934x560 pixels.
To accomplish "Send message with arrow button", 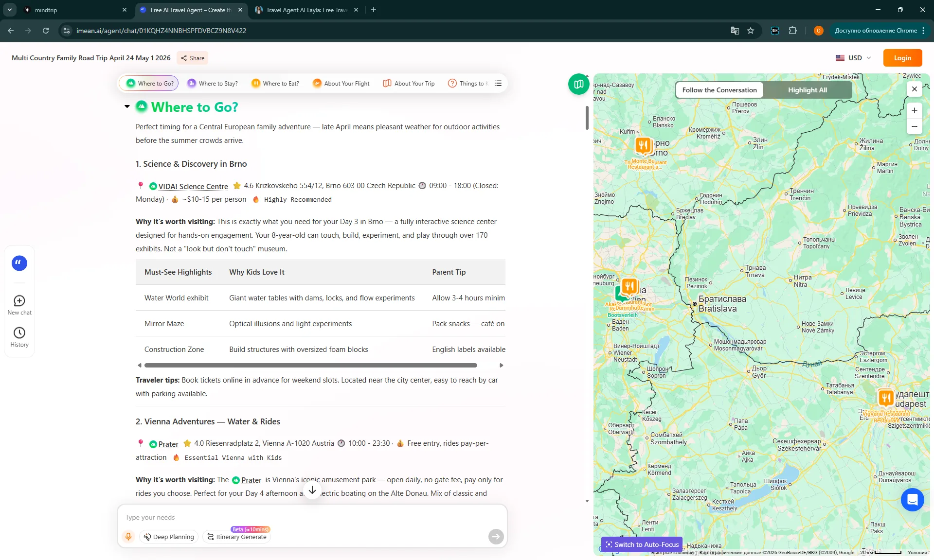I will pyautogui.click(x=496, y=536).
